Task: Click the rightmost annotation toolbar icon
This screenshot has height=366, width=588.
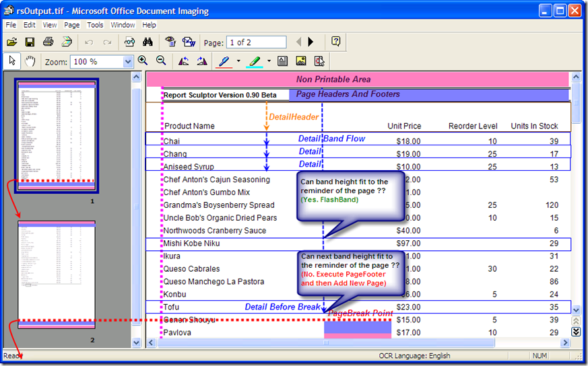Action: pyautogui.click(x=319, y=61)
